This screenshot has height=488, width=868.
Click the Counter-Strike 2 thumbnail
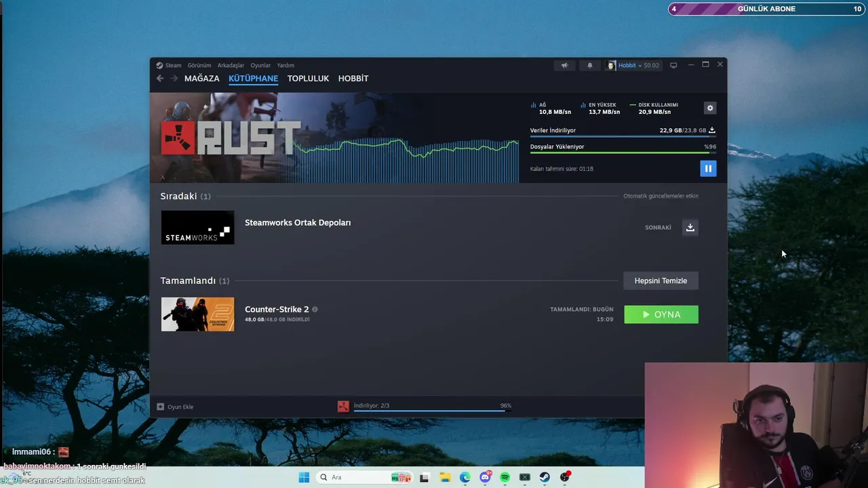(x=197, y=314)
